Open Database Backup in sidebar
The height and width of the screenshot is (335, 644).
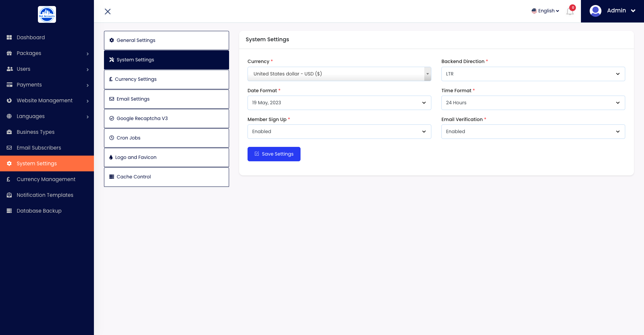(39, 211)
